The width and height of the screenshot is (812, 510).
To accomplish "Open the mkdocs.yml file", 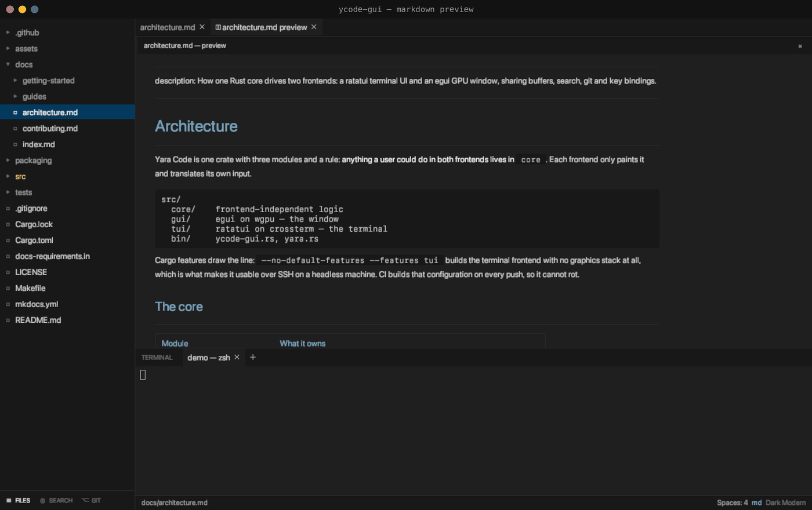I will [67, 304].
